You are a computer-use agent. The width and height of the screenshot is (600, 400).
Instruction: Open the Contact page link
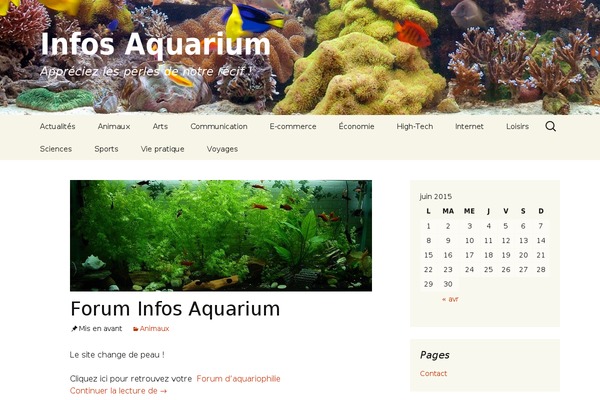click(x=433, y=374)
